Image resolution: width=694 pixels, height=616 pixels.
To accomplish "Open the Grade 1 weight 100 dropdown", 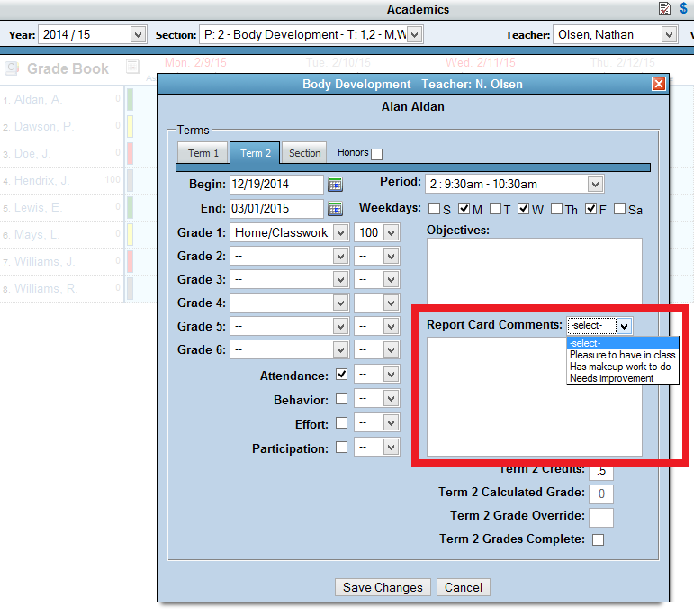I will 377,232.
